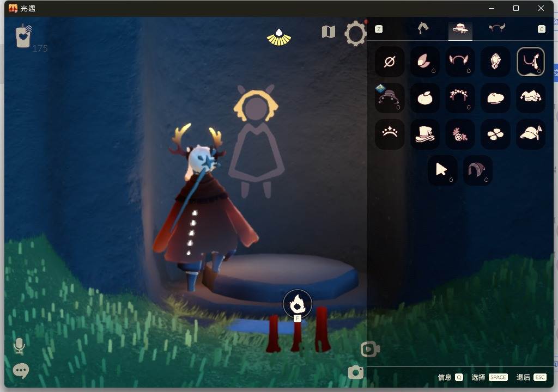Equip the dark hood headwear
The width and height of the screenshot is (558, 392).
477,170
